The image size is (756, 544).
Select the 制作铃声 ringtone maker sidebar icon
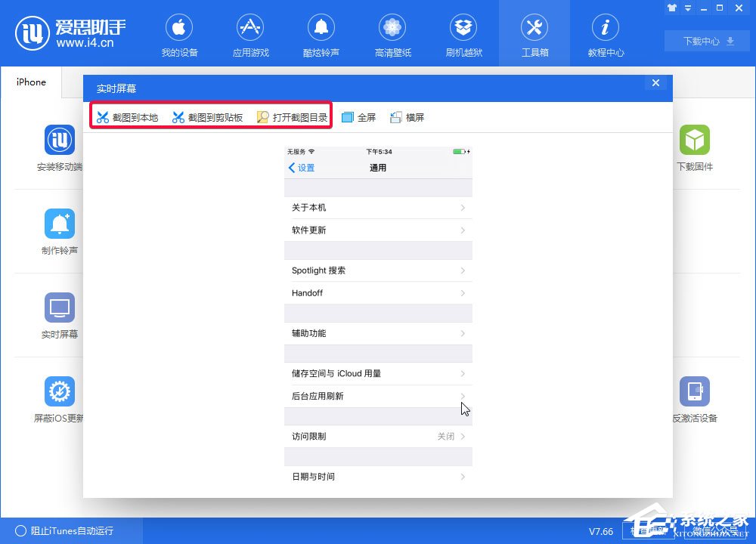point(59,224)
